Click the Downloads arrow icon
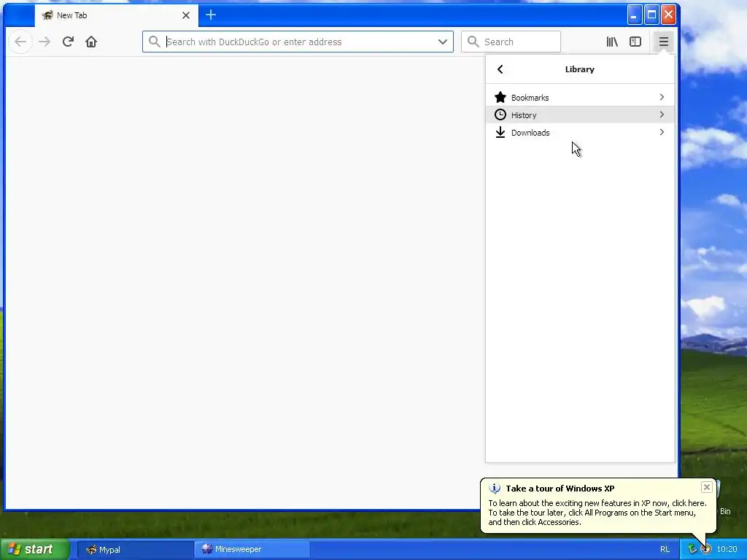Image resolution: width=747 pixels, height=560 pixels. [500, 133]
